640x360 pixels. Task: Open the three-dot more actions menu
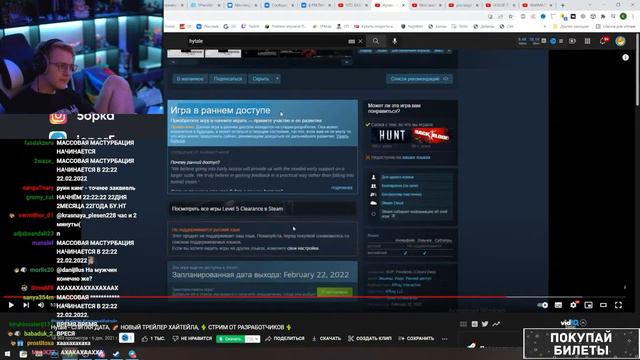pos(444,339)
